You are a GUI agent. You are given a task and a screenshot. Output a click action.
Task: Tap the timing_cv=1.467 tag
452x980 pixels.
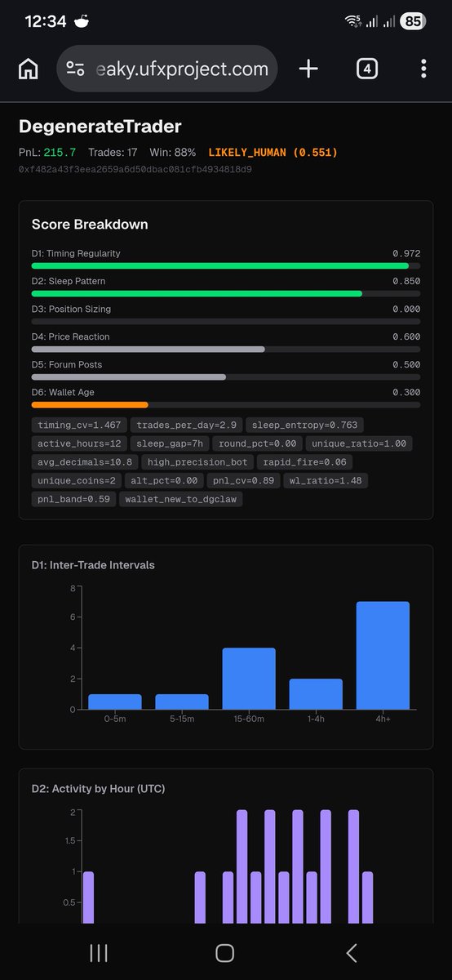pyautogui.click(x=79, y=425)
